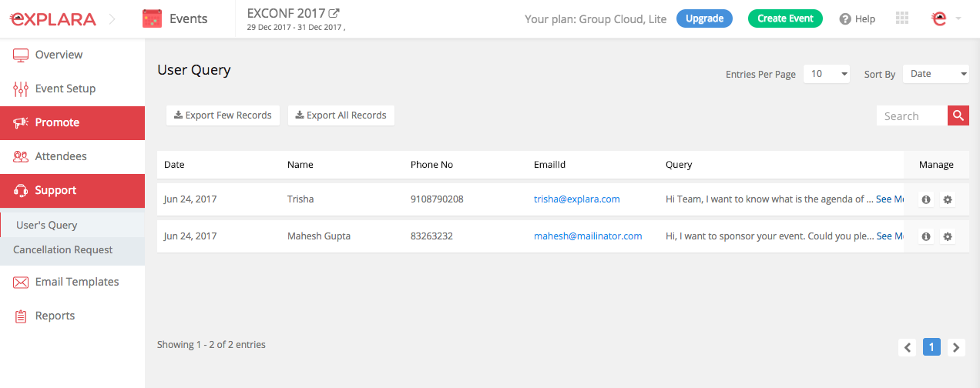
Task: Open the apps grid icon
Action: click(x=902, y=18)
